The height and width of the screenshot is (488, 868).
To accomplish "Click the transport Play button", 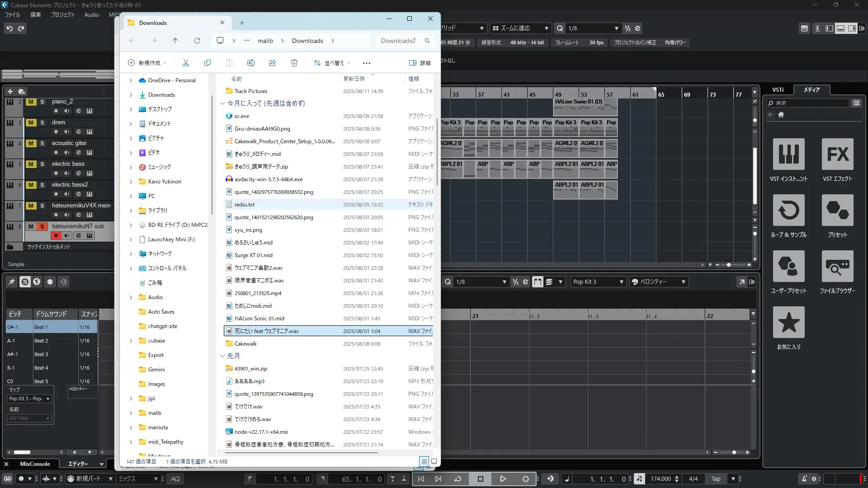I will point(503,479).
